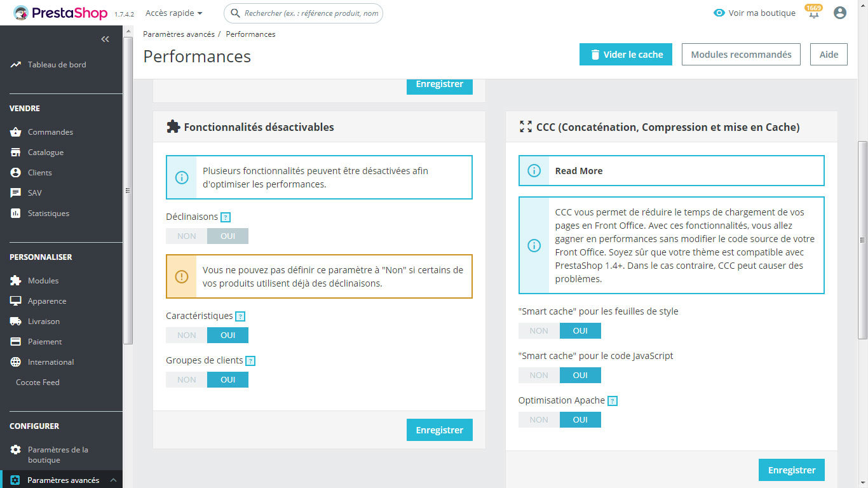Set Déclinaisons to OUI

pyautogui.click(x=228, y=236)
